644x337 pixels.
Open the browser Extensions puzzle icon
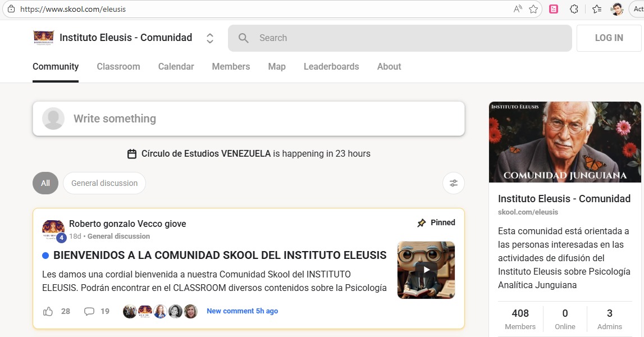[574, 9]
